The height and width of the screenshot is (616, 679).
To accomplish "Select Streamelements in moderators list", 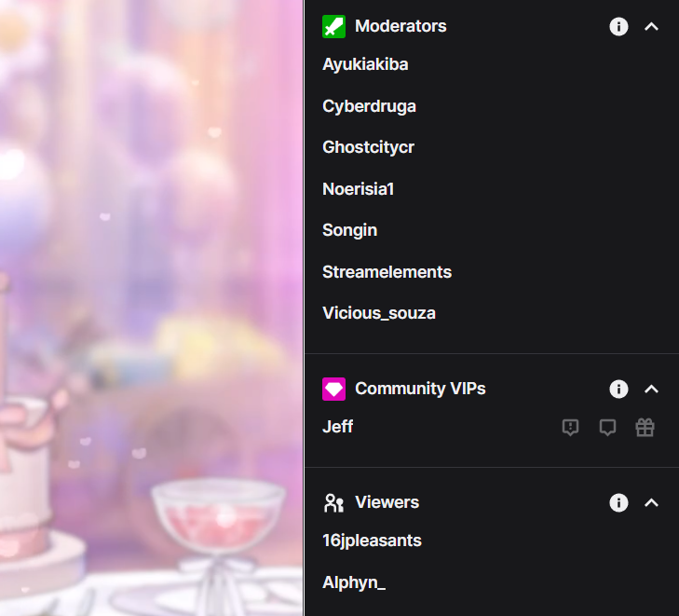I will tap(387, 272).
